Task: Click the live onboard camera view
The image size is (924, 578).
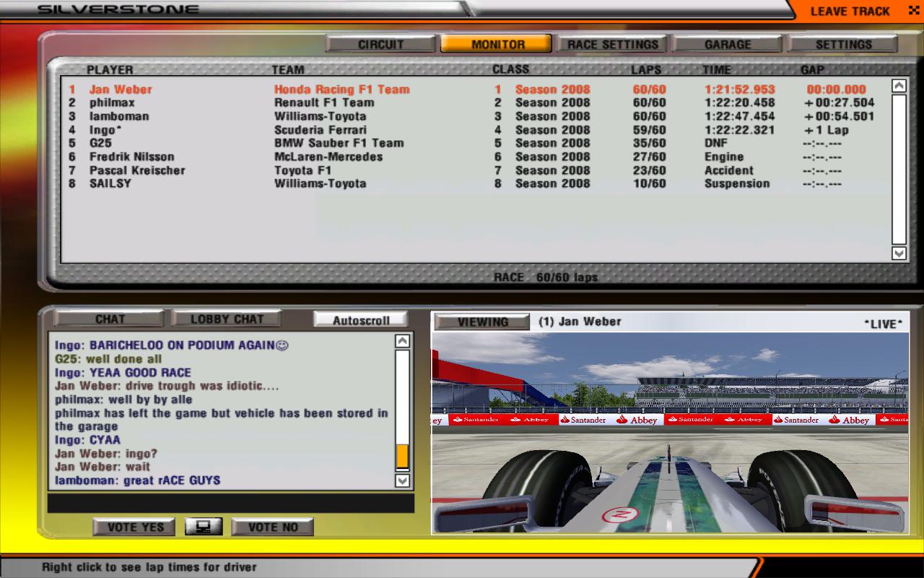Action: [669, 433]
